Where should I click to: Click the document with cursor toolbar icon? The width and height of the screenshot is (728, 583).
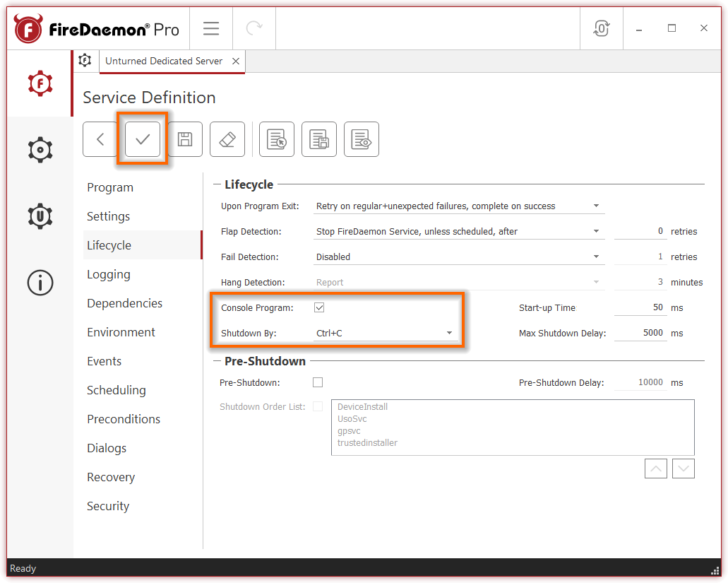pyautogui.click(x=277, y=139)
